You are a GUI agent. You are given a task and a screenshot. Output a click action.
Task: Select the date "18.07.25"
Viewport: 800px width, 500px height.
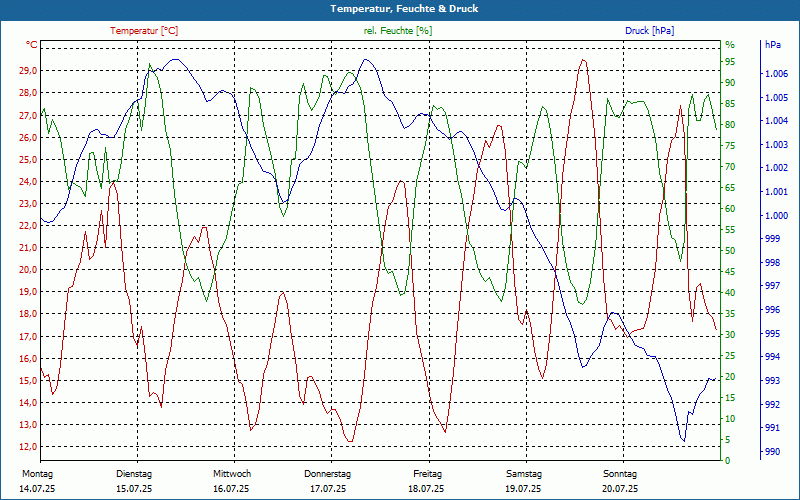[426, 489]
